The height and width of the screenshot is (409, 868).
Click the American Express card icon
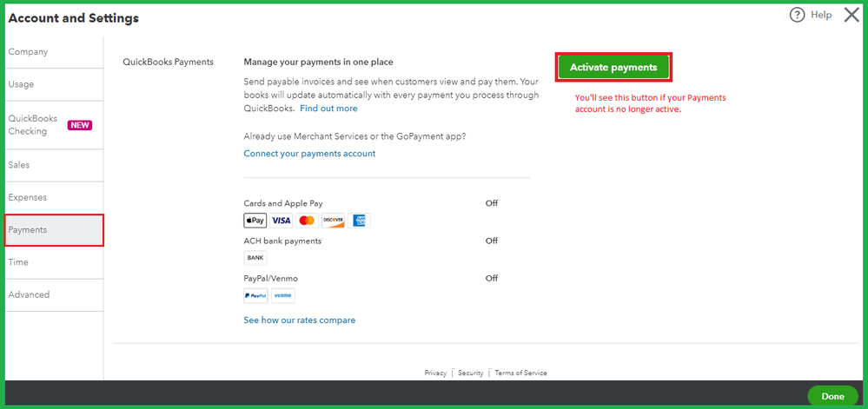point(359,221)
